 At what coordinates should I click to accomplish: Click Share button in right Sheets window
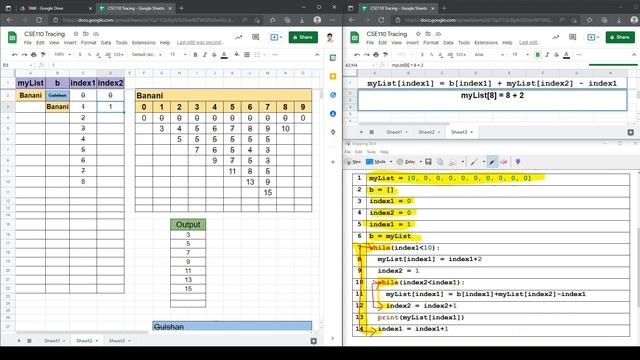(620, 37)
